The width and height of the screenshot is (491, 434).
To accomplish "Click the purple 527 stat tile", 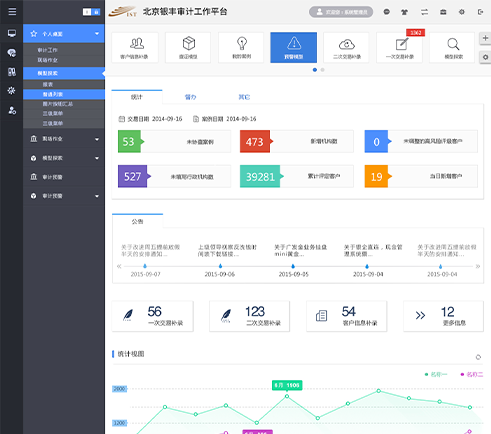I will (174, 176).
